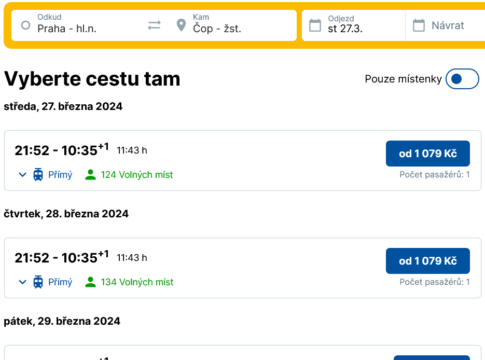Click the heading čtvrtek, 28. března 2024
This screenshot has height=360, width=485.
tap(66, 214)
